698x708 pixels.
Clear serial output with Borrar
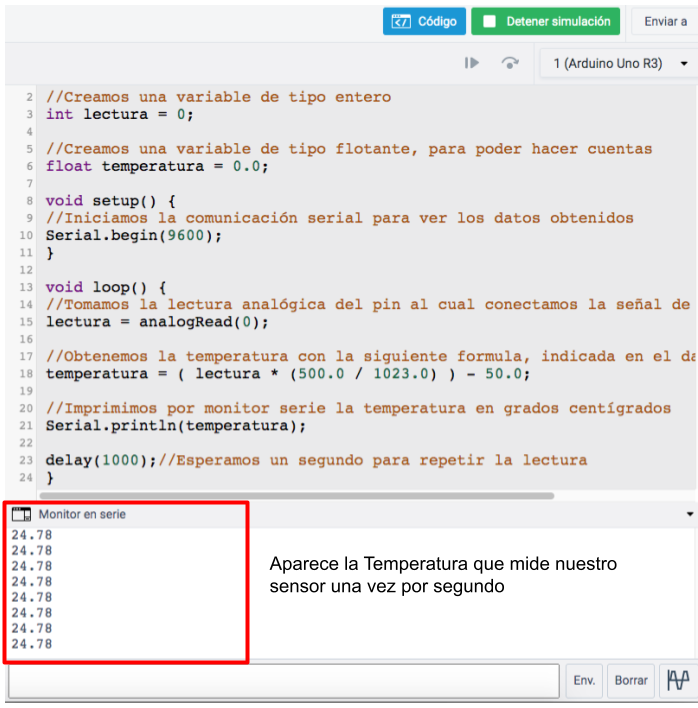click(631, 680)
